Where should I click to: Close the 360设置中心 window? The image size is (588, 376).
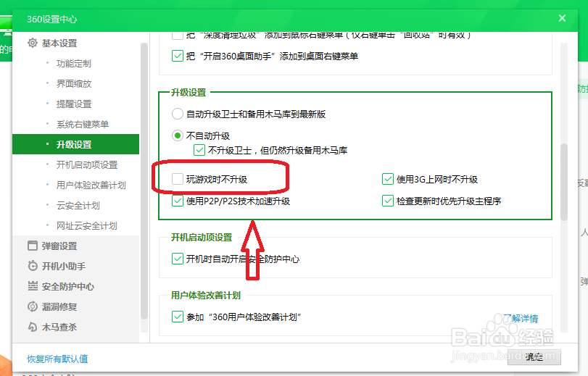(x=562, y=18)
